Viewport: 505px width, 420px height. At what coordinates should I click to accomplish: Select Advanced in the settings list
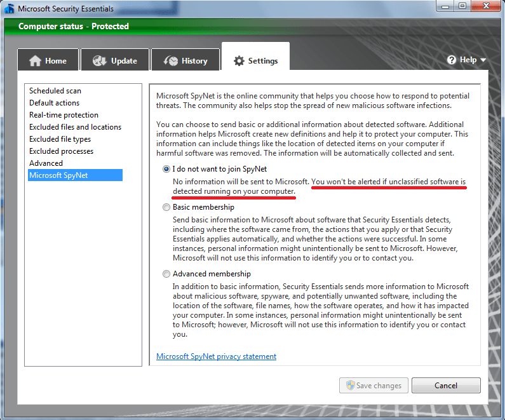point(46,163)
